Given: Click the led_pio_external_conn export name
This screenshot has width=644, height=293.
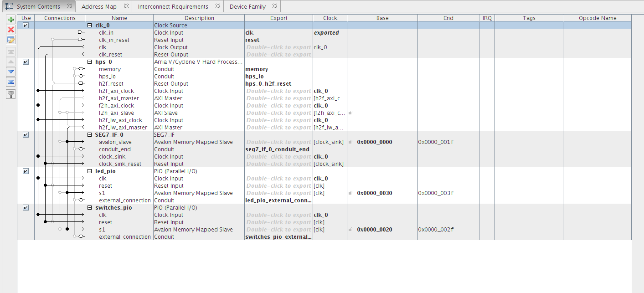Looking at the screenshot, I should click(278, 200).
